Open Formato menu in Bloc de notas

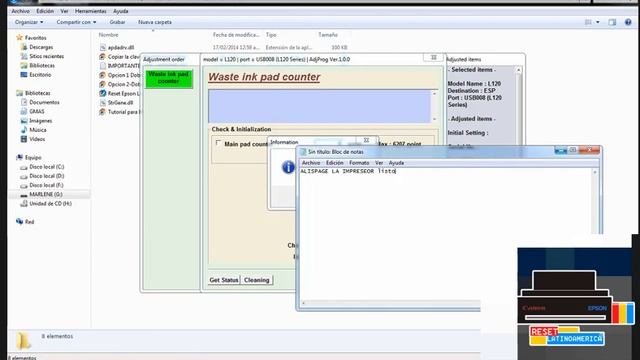pos(359,163)
